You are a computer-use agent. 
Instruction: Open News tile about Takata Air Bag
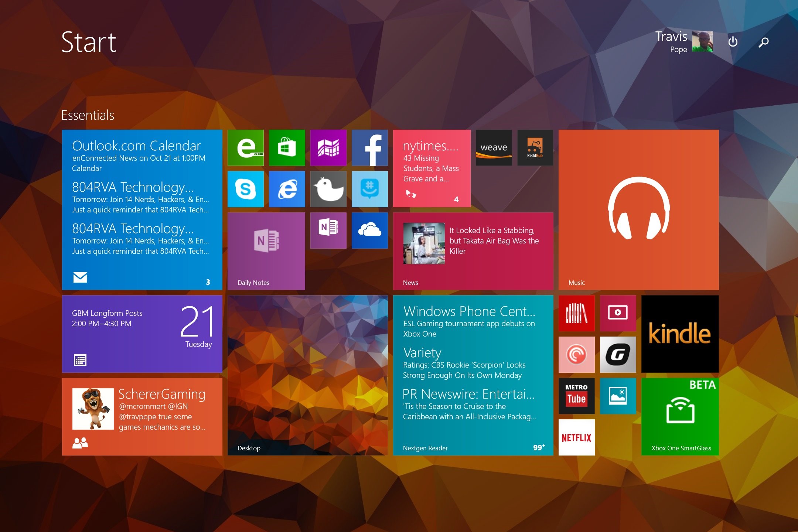[473, 251]
